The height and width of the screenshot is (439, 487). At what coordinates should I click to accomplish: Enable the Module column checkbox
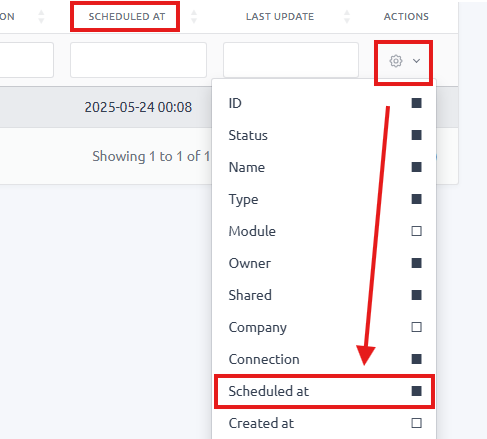(x=416, y=231)
